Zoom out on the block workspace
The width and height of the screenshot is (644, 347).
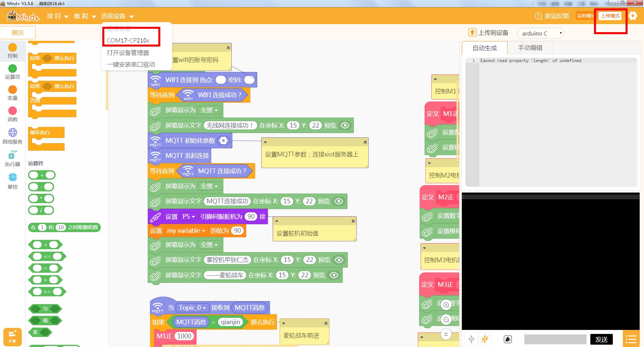446,320
